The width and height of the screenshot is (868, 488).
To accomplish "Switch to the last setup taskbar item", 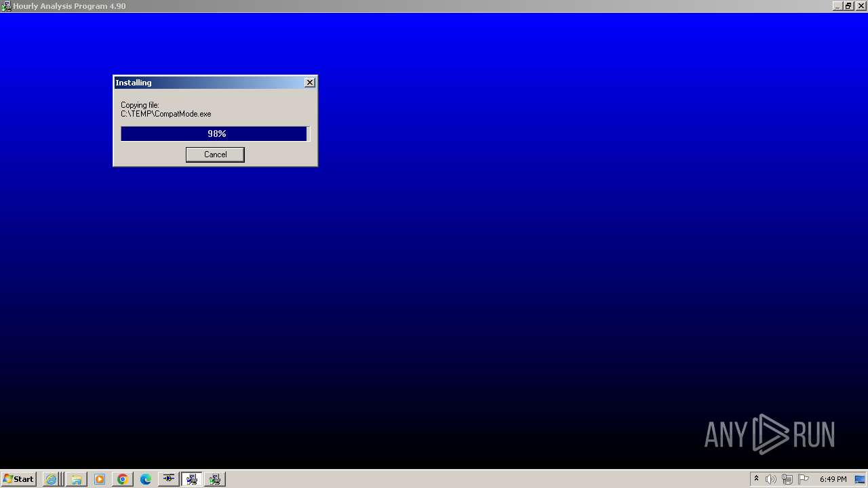I will pyautogui.click(x=215, y=479).
